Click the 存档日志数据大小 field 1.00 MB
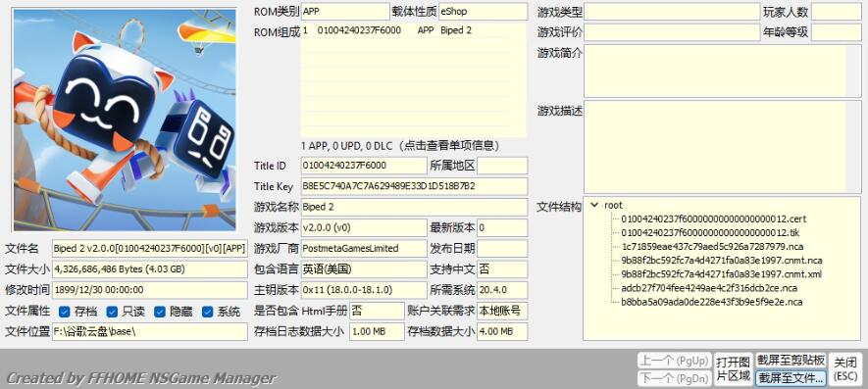The height and width of the screenshot is (389, 868). point(377,331)
